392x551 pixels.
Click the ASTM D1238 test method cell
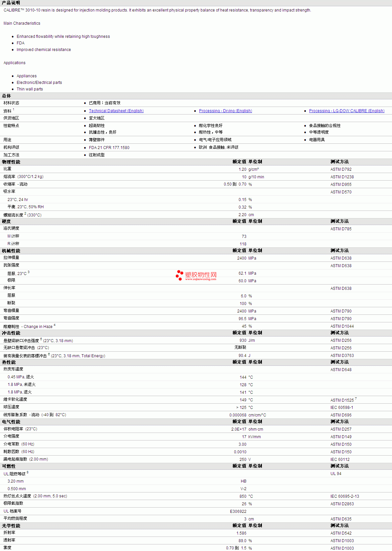[342, 177]
